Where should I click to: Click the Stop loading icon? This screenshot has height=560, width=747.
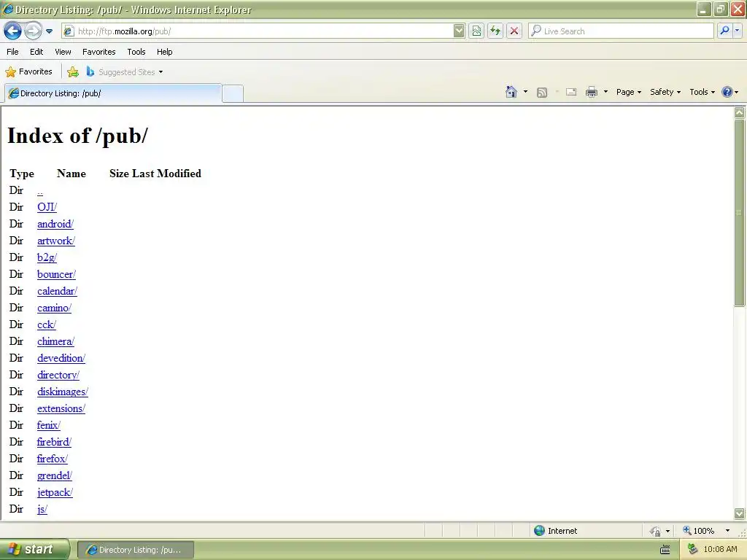[514, 31]
